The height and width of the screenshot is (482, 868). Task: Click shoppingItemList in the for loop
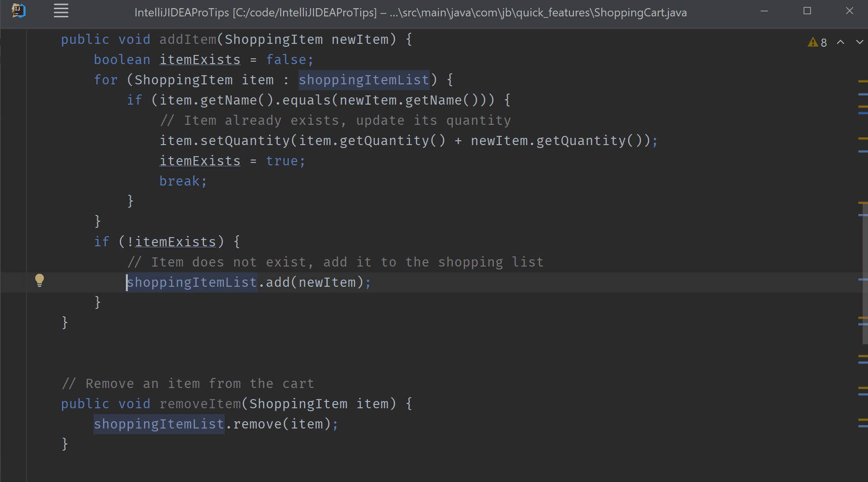[x=364, y=80]
